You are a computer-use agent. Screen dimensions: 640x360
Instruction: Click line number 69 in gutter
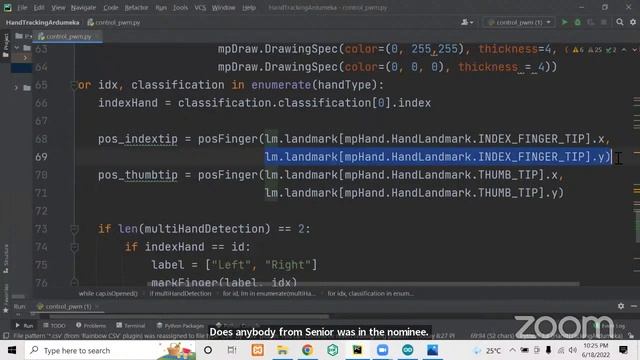pos(41,157)
